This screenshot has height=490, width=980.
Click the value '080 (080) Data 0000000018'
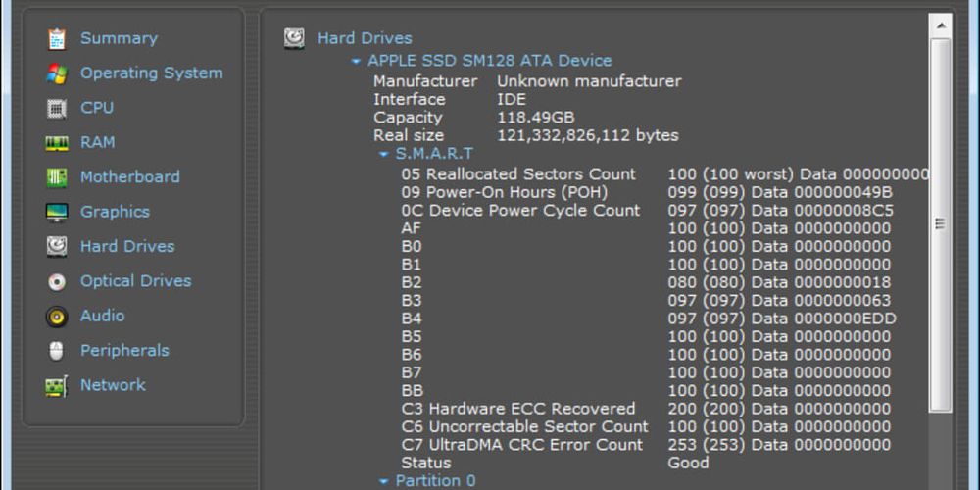click(x=779, y=282)
